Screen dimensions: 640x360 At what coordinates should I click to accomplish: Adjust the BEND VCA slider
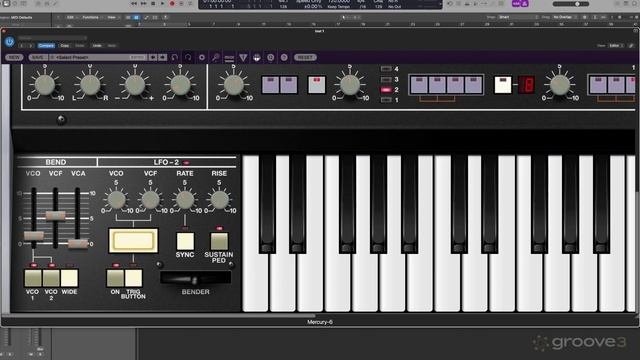point(78,244)
